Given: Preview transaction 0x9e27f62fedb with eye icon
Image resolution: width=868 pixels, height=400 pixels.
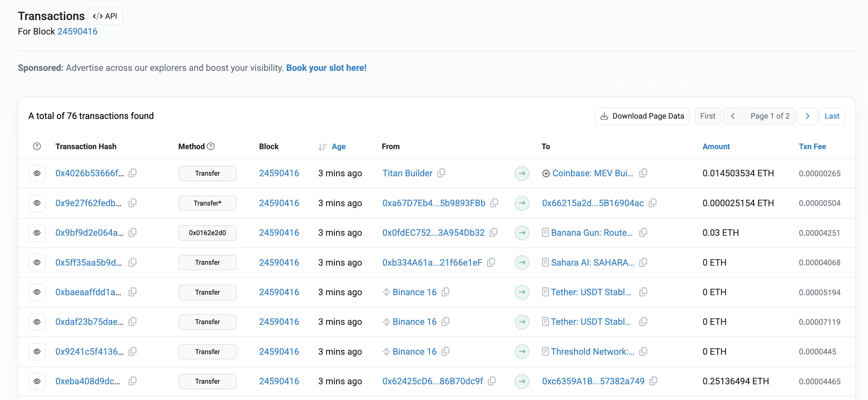Looking at the screenshot, I should [37, 203].
